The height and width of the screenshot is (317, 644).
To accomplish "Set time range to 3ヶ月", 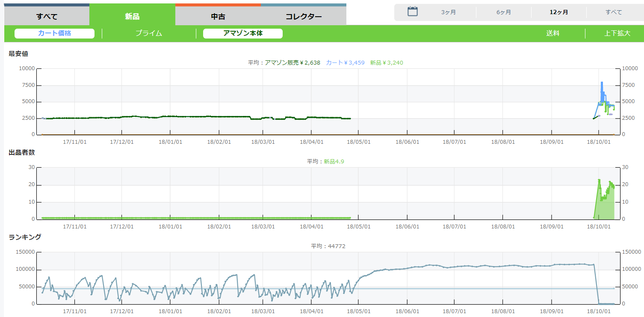I will 449,12.
